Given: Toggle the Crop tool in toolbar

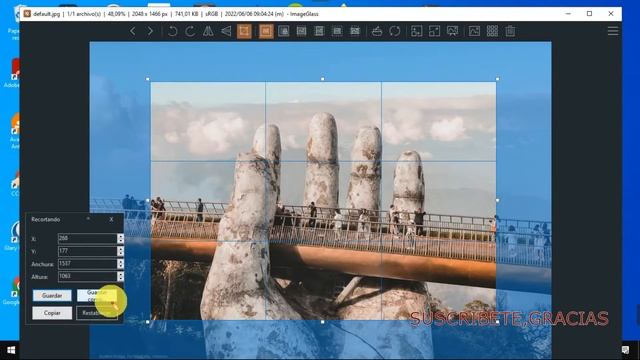Looking at the screenshot, I should pyautogui.click(x=244, y=31).
